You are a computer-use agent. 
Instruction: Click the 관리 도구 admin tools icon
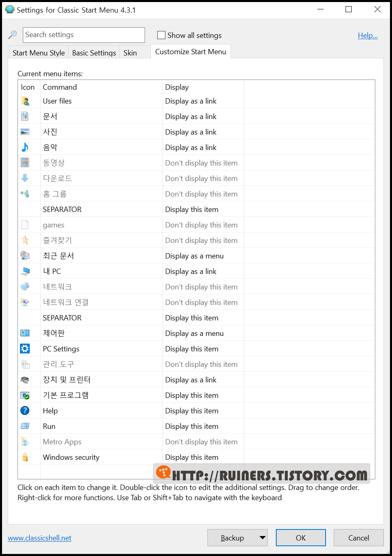(x=25, y=364)
